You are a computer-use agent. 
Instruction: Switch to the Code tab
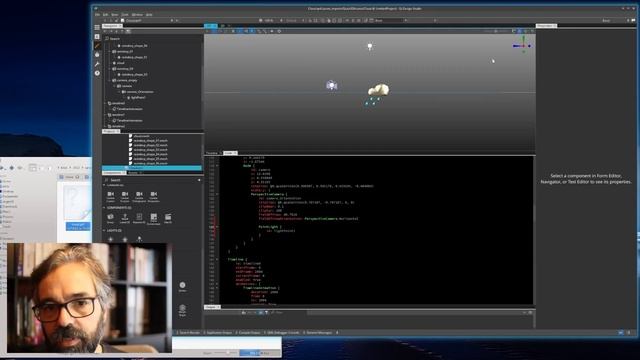[x=230, y=153]
